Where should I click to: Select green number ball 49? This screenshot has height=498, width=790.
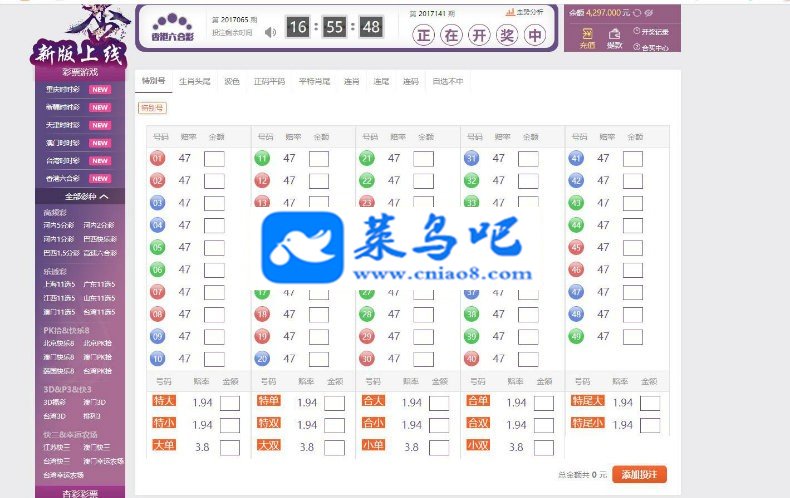[576, 336]
